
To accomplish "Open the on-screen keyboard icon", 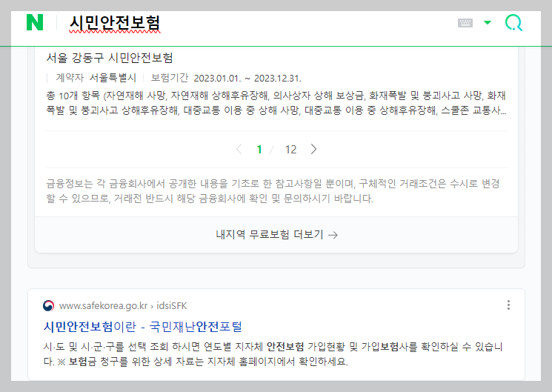I will [465, 23].
